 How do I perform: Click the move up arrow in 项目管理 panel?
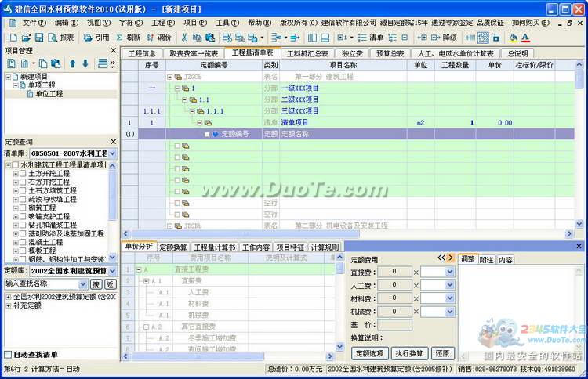pos(73,63)
